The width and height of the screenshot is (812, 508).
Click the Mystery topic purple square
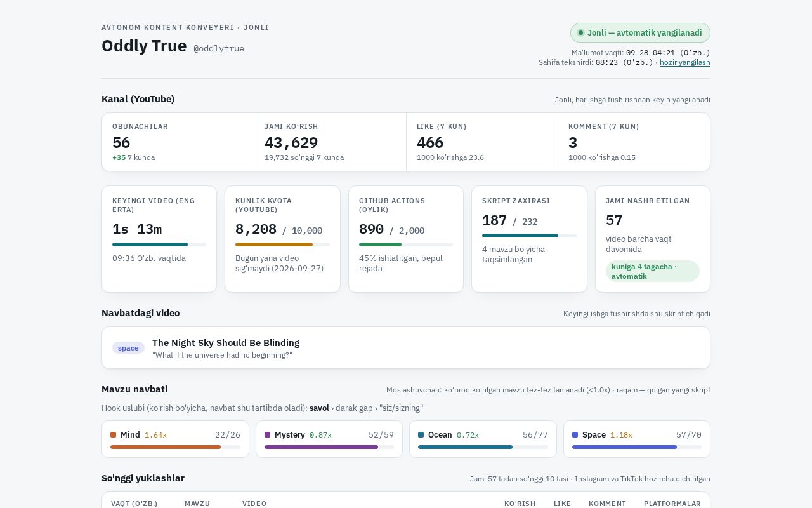tap(268, 435)
